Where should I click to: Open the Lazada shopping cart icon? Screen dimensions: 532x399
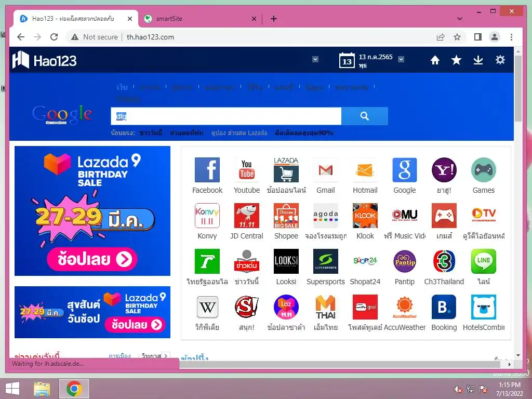point(286,170)
